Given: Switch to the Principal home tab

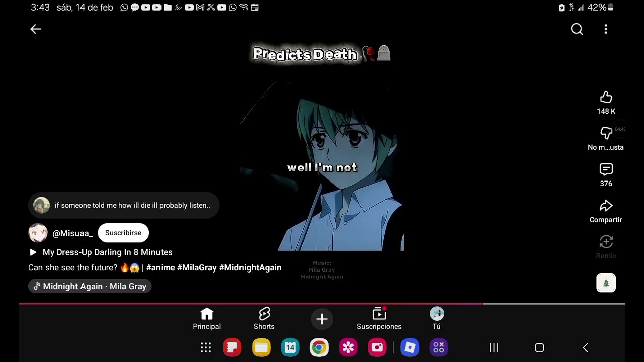Looking at the screenshot, I should 207,319.
